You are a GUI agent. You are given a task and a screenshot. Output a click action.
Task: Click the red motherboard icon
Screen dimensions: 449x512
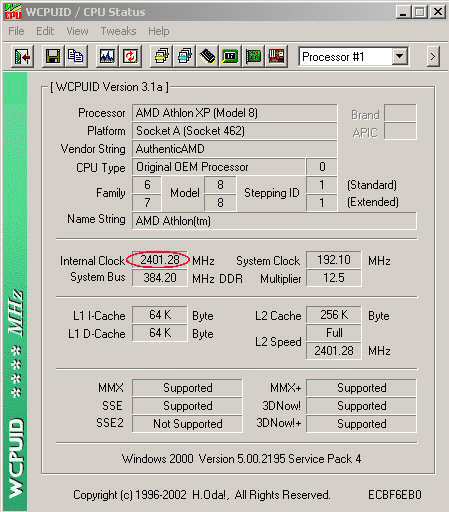[276, 57]
